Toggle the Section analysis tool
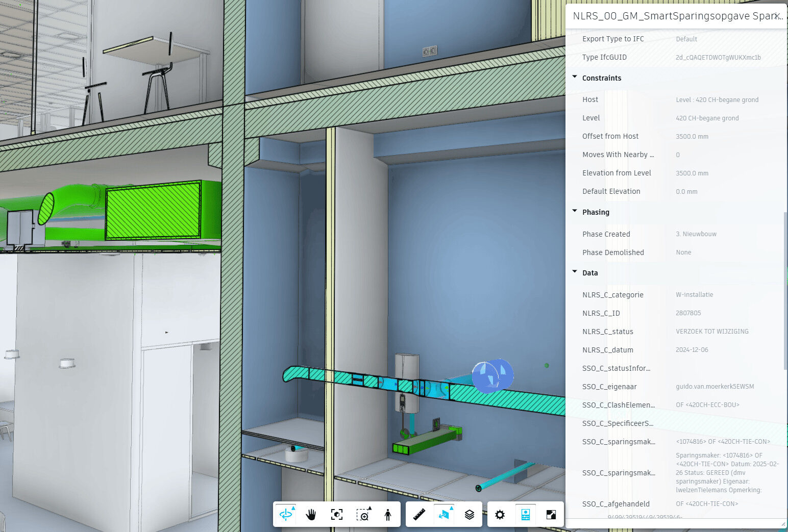Viewport: 788px width, 532px height. pos(445,515)
